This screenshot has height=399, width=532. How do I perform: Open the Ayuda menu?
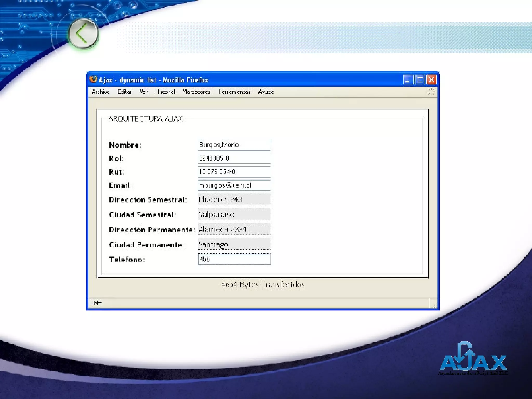(x=266, y=92)
